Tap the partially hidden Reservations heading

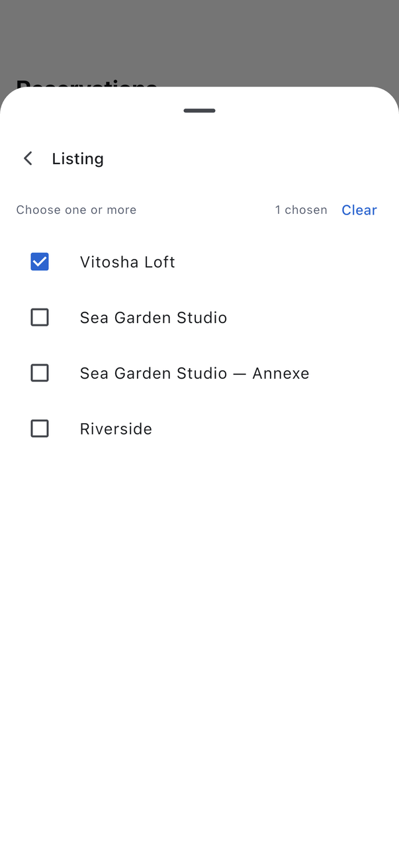(87, 83)
